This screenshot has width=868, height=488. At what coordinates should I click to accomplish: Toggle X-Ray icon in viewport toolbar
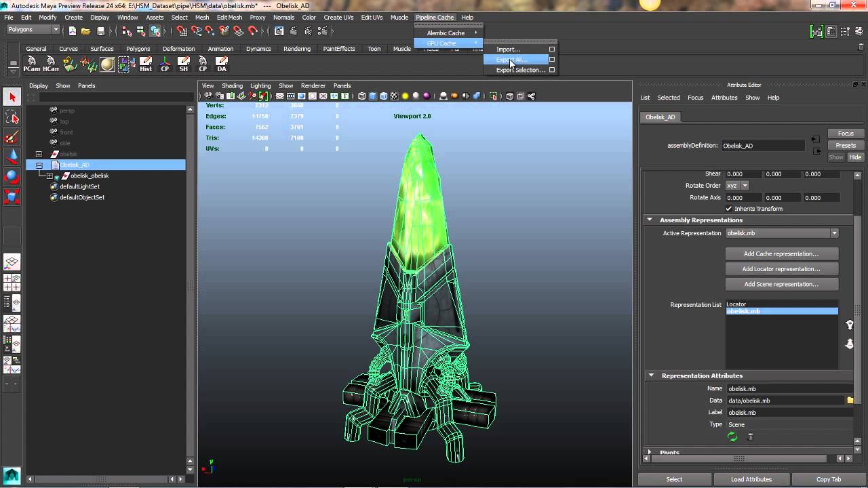[x=510, y=96]
